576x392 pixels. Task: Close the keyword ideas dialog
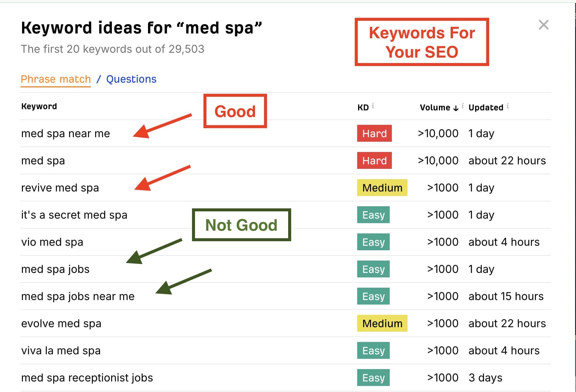543,25
